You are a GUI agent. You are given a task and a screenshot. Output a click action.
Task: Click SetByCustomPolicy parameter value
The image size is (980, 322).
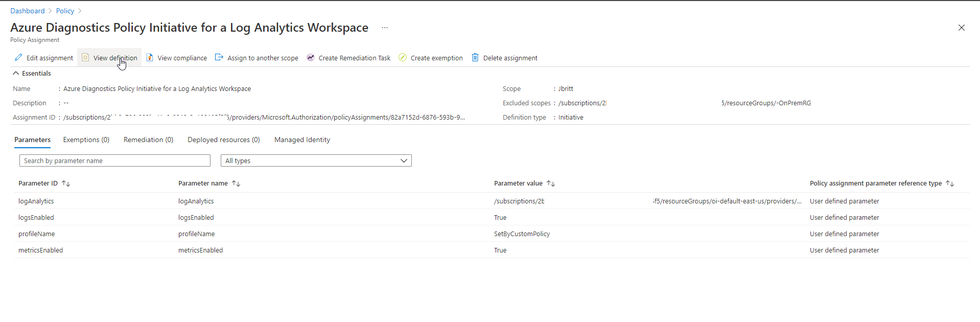tap(522, 234)
